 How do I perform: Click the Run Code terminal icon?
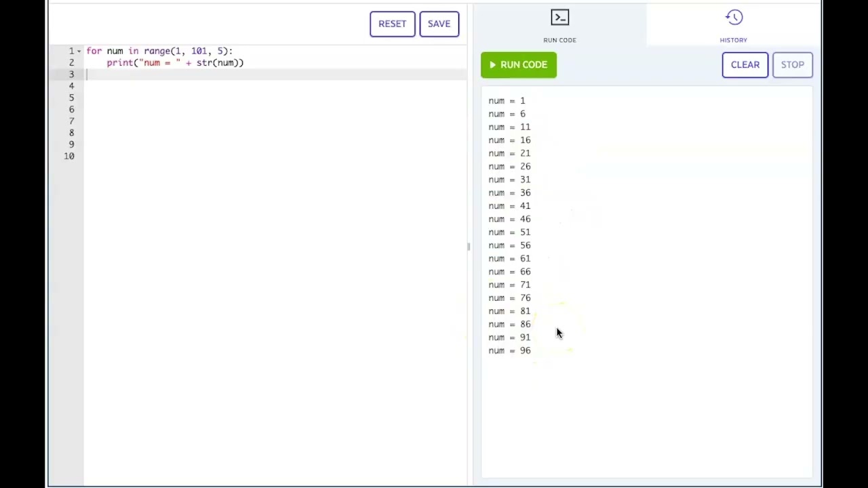coord(559,17)
